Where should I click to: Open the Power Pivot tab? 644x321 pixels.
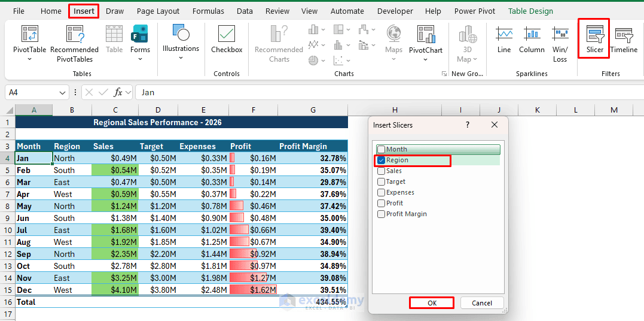click(x=475, y=11)
